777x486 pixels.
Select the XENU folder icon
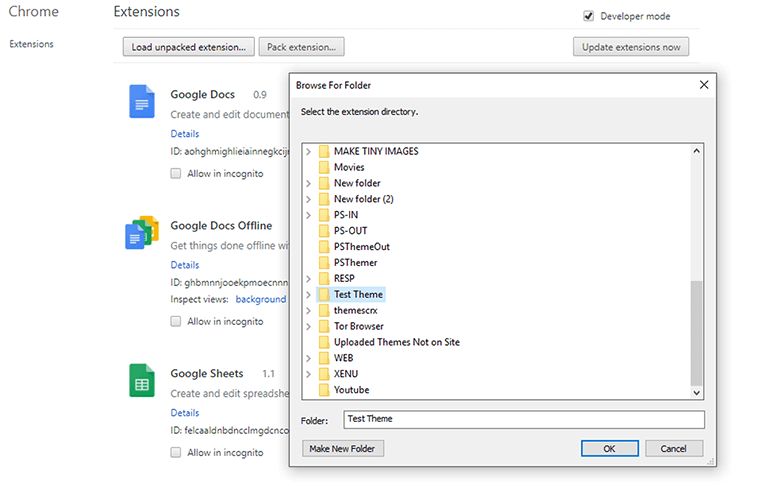(324, 374)
